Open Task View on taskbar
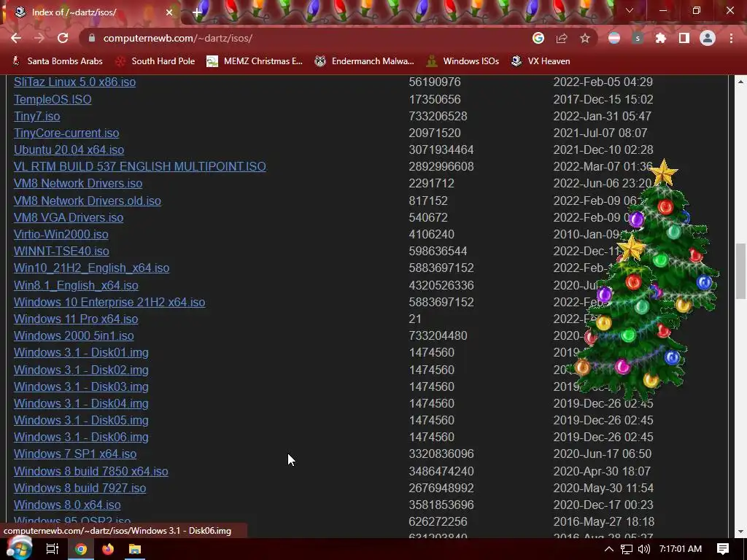 click(53, 549)
